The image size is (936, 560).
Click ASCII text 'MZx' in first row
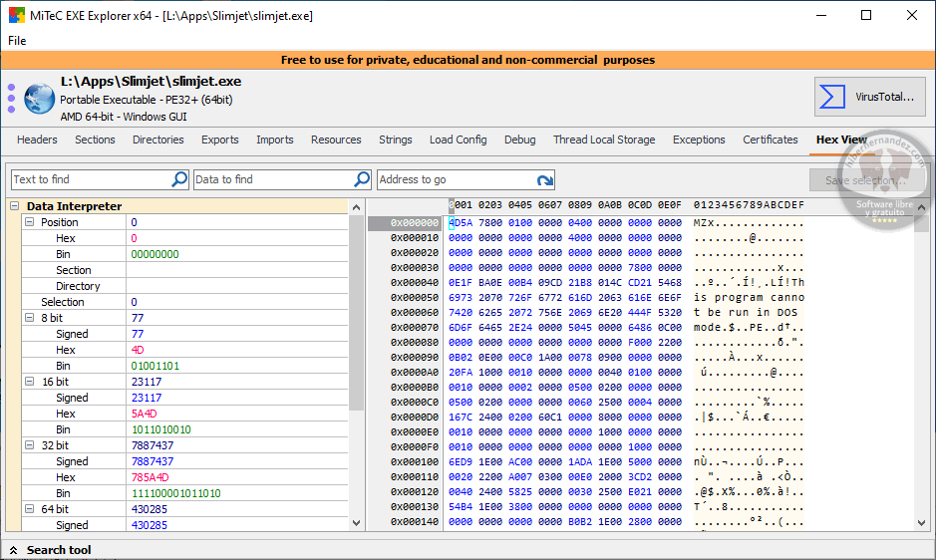tap(704, 222)
